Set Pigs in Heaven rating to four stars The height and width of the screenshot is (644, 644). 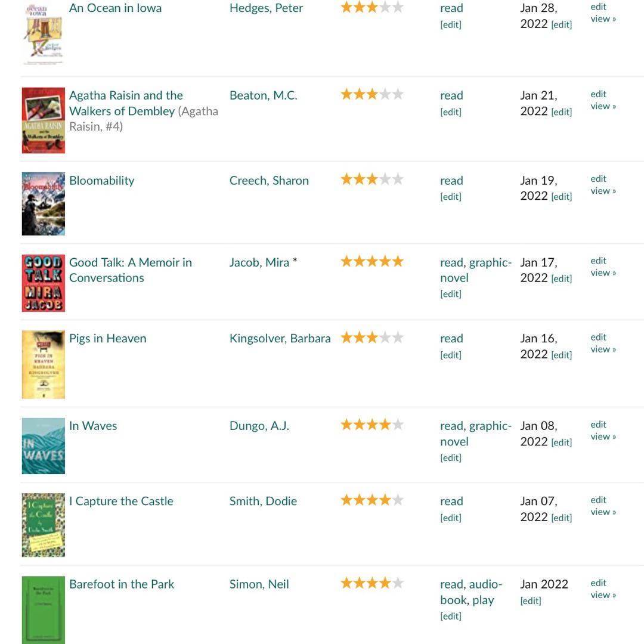click(x=385, y=338)
